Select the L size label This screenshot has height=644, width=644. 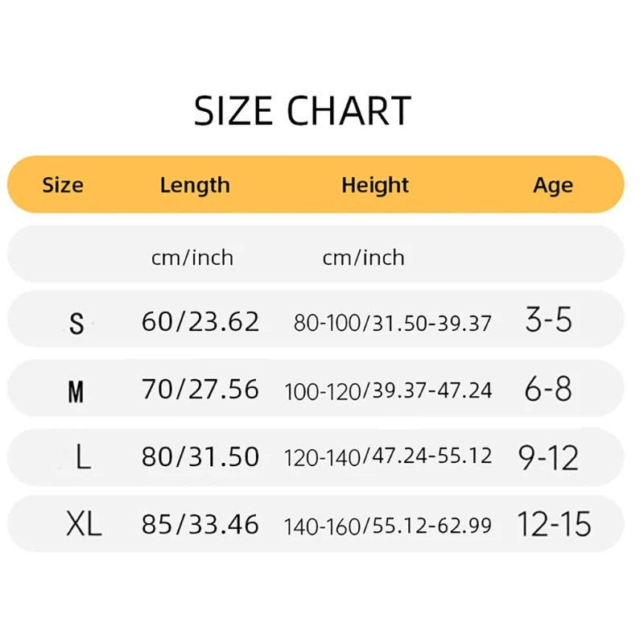point(84,456)
